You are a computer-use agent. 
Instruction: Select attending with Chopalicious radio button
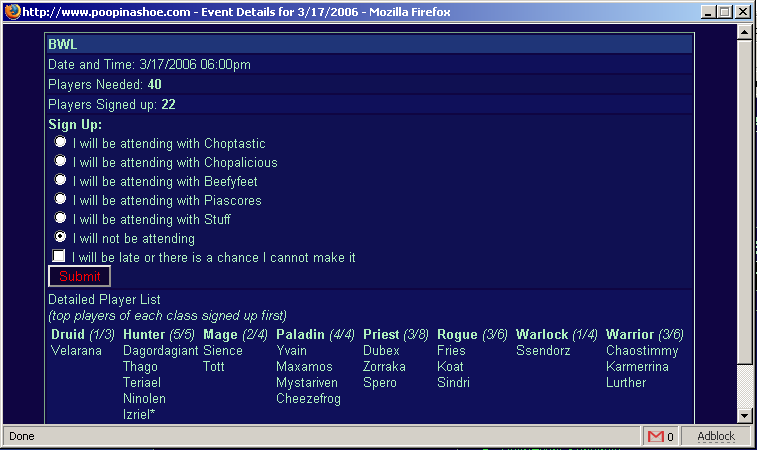(x=60, y=160)
